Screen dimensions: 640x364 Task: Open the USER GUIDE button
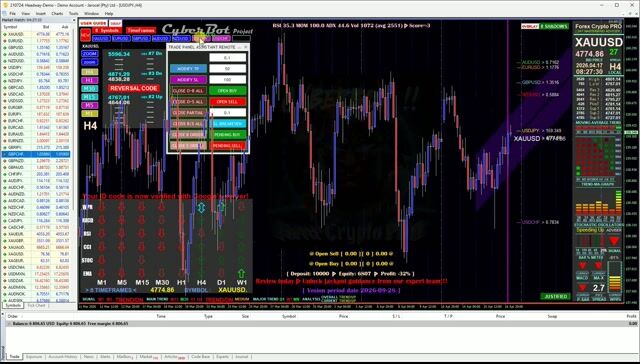[93, 23]
